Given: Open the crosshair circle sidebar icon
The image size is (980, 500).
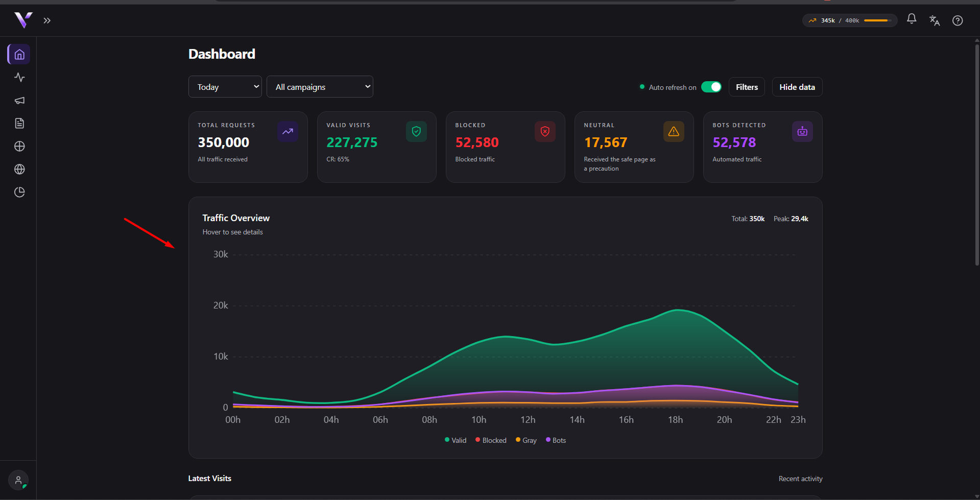Looking at the screenshot, I should pos(19,146).
